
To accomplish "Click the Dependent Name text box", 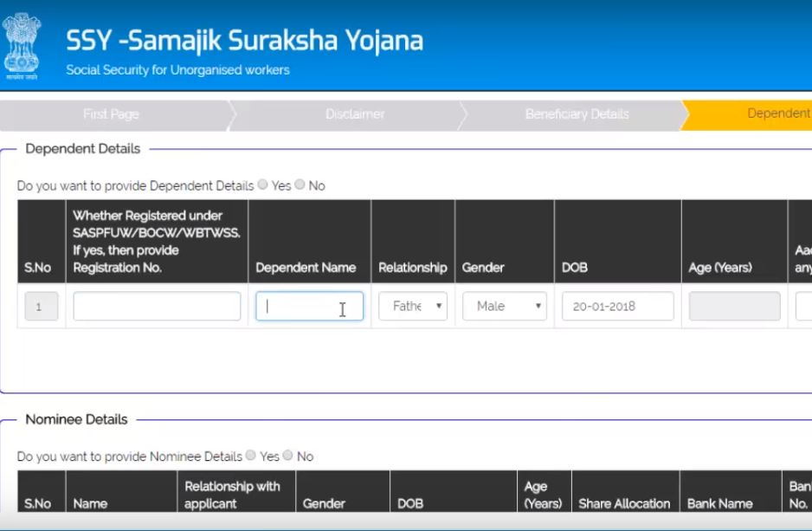I will tap(309, 306).
